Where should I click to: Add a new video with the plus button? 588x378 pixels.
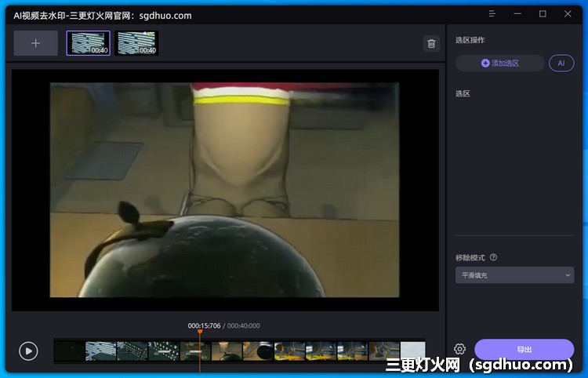tap(35, 43)
